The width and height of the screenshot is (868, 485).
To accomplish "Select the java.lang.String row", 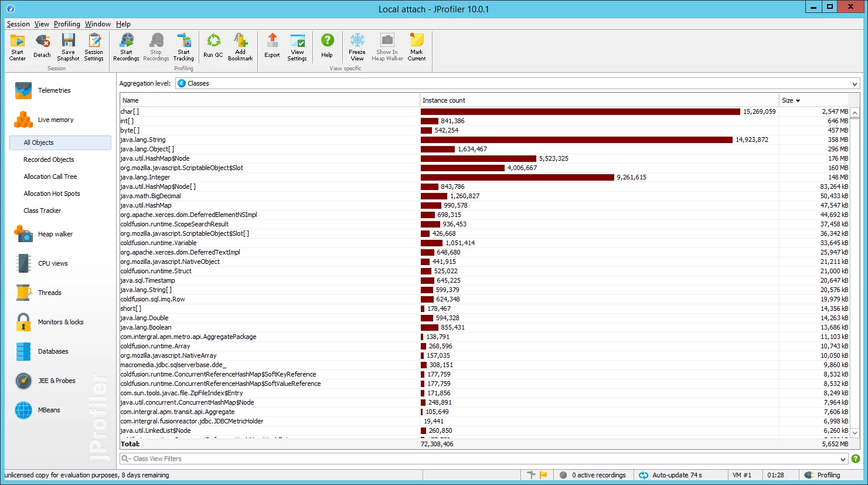I will pos(485,140).
